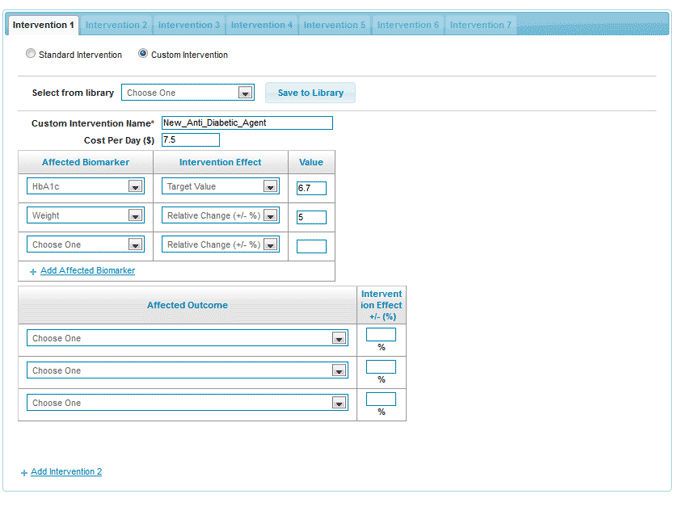The image size is (675, 530).
Task: Open the Weight row Relative Change dropdown
Action: point(220,216)
